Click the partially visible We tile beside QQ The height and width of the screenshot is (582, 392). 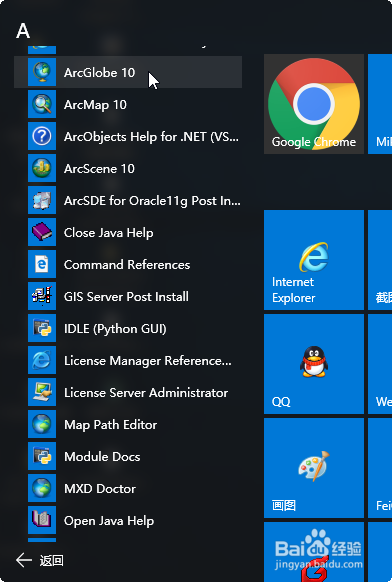[380, 364]
